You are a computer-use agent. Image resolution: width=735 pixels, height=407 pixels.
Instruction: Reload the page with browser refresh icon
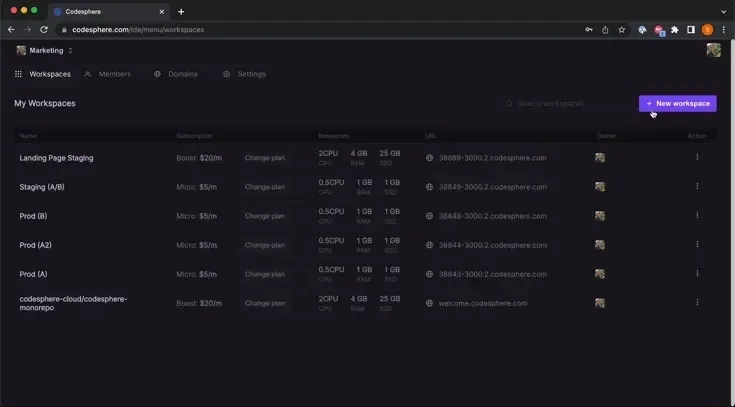[44, 30]
